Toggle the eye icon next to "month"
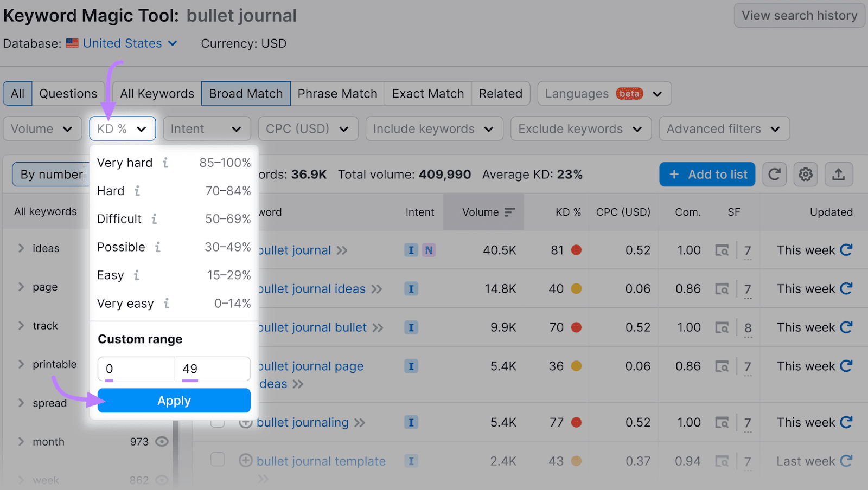Image resolution: width=868 pixels, height=490 pixels. pyautogui.click(x=162, y=441)
